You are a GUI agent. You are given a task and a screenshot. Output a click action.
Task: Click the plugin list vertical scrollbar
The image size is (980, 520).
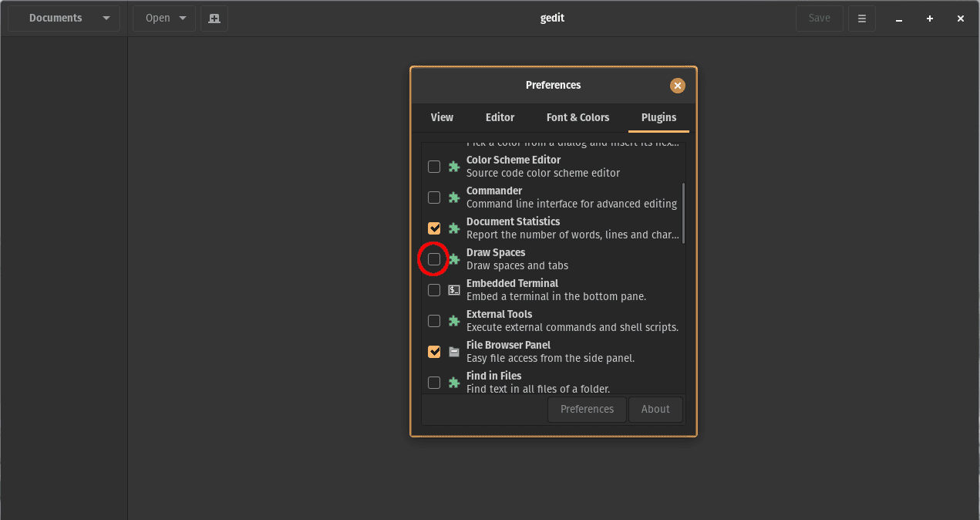tap(683, 213)
